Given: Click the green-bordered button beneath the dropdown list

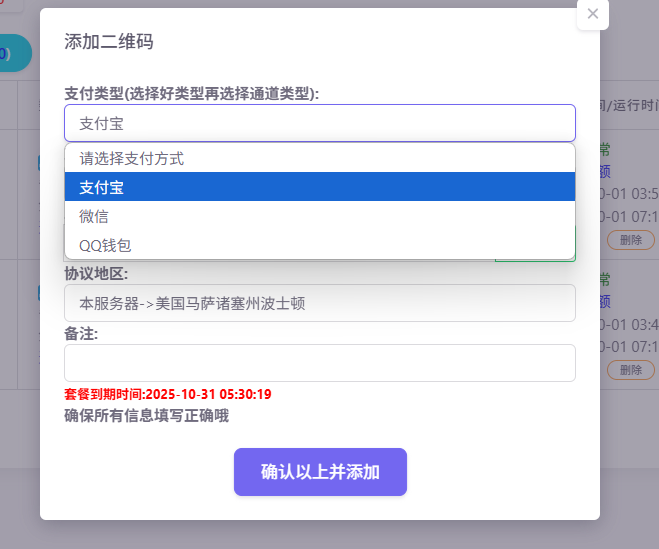Looking at the screenshot, I should click(534, 252).
